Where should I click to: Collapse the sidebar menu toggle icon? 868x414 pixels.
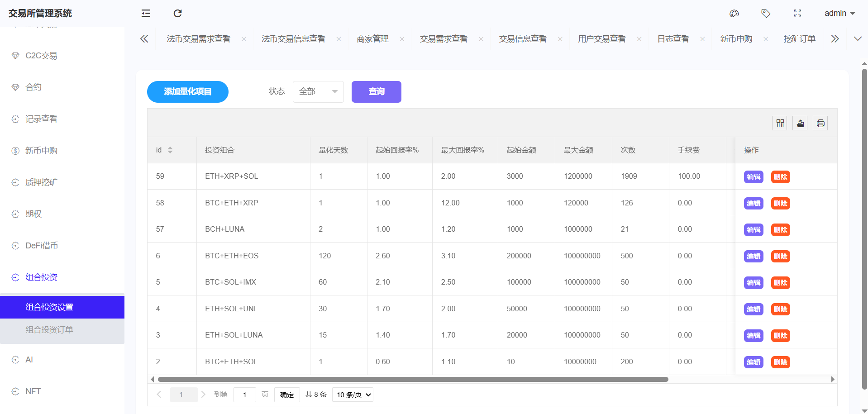[x=146, y=14]
